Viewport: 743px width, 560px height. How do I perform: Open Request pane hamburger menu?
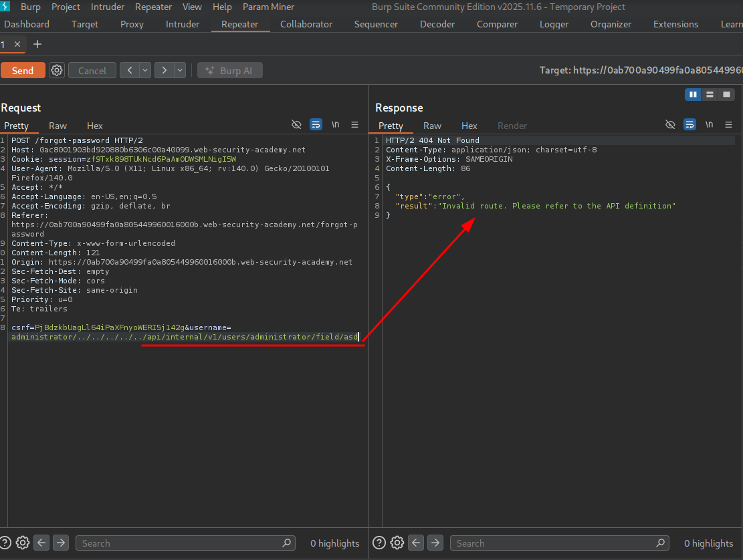pyautogui.click(x=354, y=124)
